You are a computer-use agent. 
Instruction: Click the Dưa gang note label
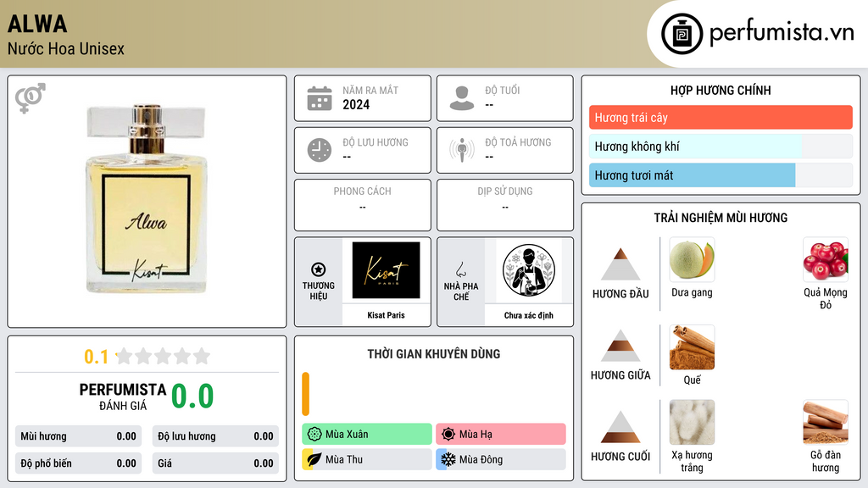tap(692, 292)
